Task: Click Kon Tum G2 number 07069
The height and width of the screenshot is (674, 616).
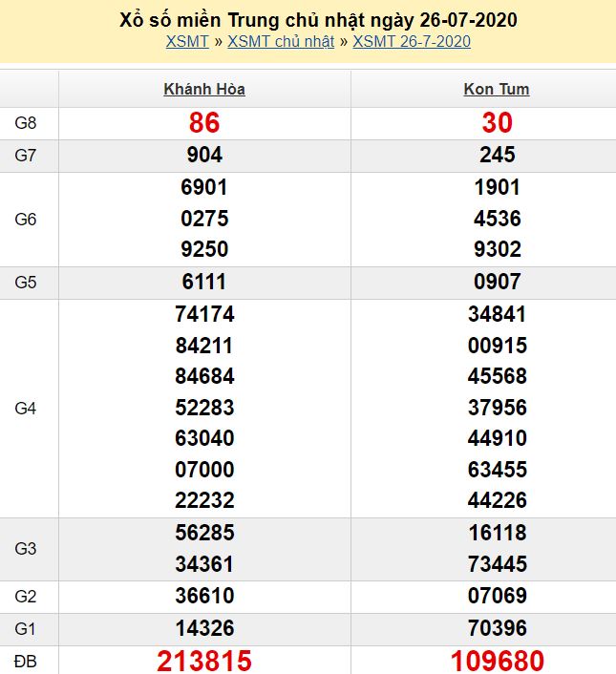Action: coord(497,596)
